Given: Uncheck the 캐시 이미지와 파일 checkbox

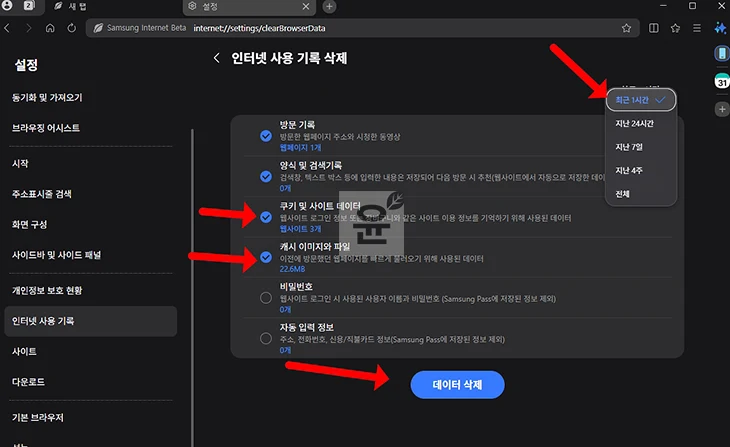Looking at the screenshot, I should pyautogui.click(x=266, y=257).
